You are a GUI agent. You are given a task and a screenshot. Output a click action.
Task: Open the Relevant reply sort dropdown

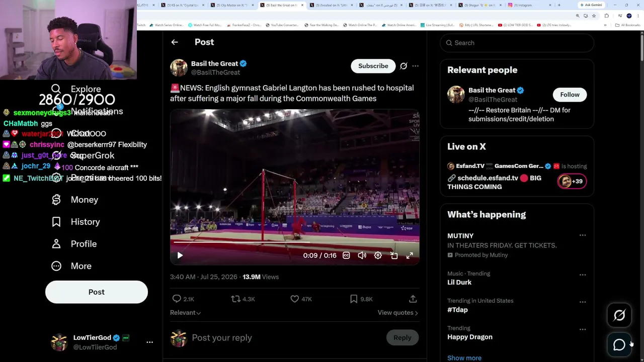tap(186, 313)
